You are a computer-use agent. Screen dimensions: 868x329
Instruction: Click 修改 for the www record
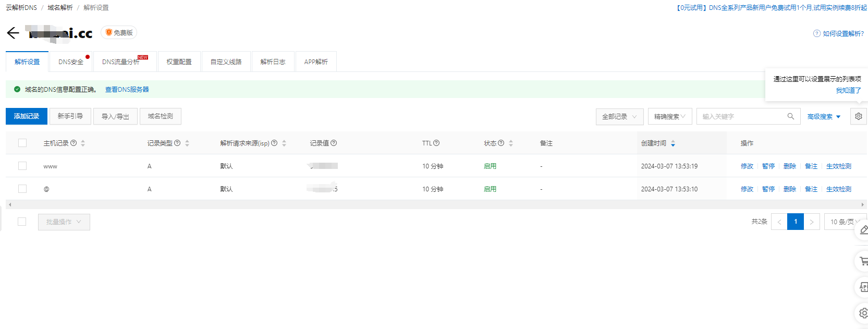point(747,166)
